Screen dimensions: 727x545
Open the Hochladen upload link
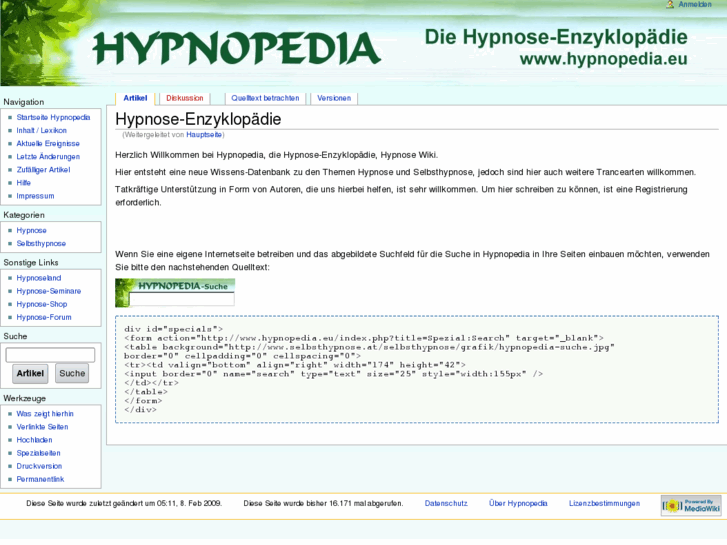pos(34,440)
